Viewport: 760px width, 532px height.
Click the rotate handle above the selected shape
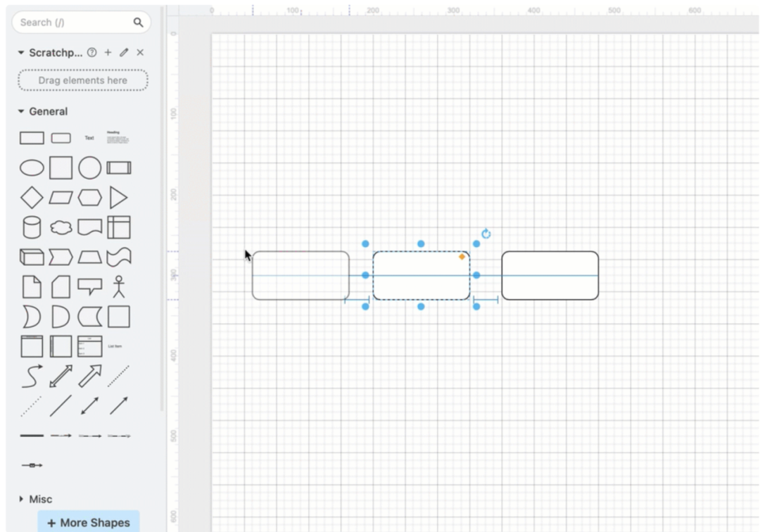coord(486,234)
